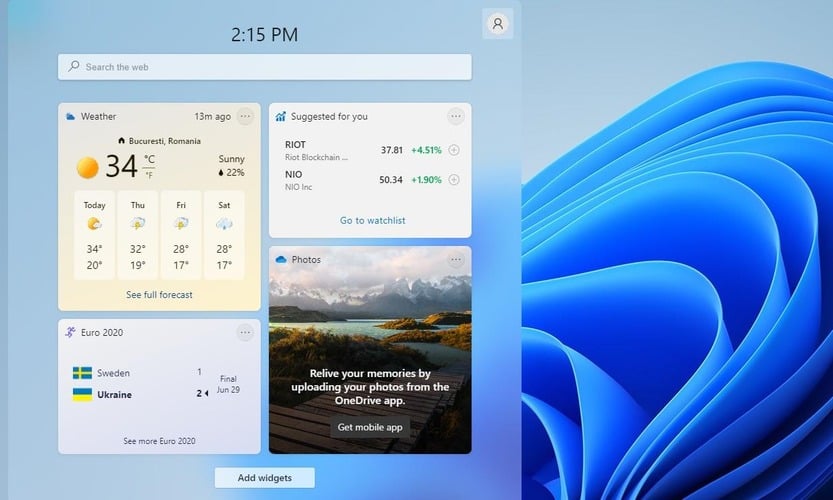This screenshot has height=500, width=833.
Task: Click the Weather cloud icon
Action: click(70, 116)
